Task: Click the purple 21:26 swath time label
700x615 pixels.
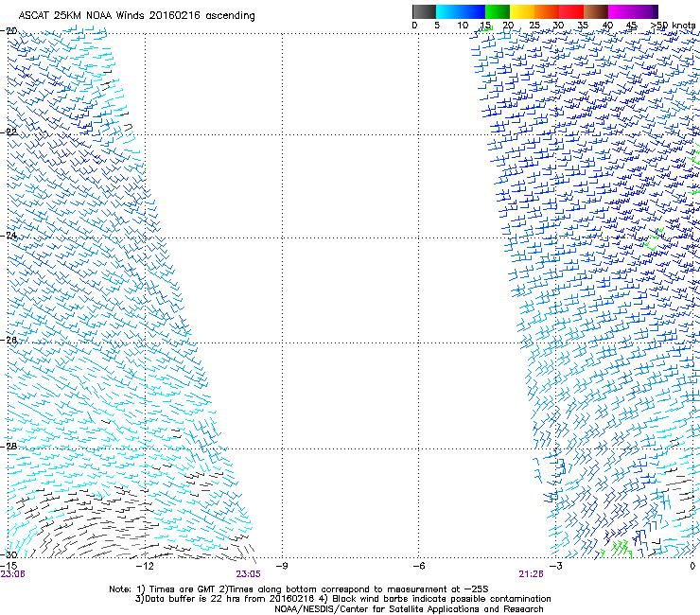Action: pos(532,574)
